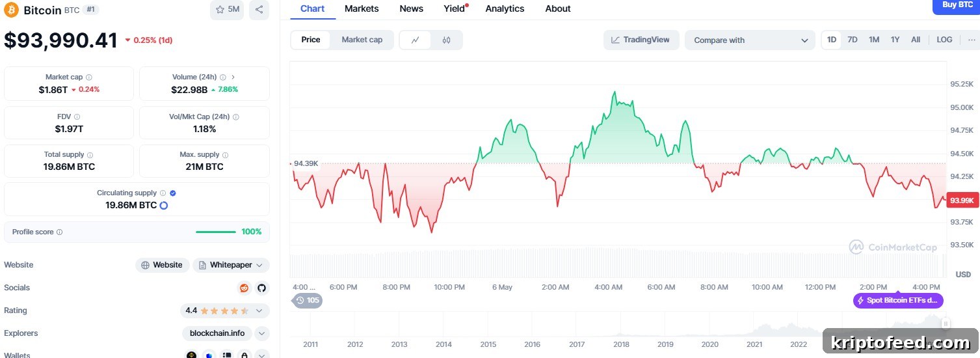Expand the Wallets chevron button
The height and width of the screenshot is (358, 980).
261,355
